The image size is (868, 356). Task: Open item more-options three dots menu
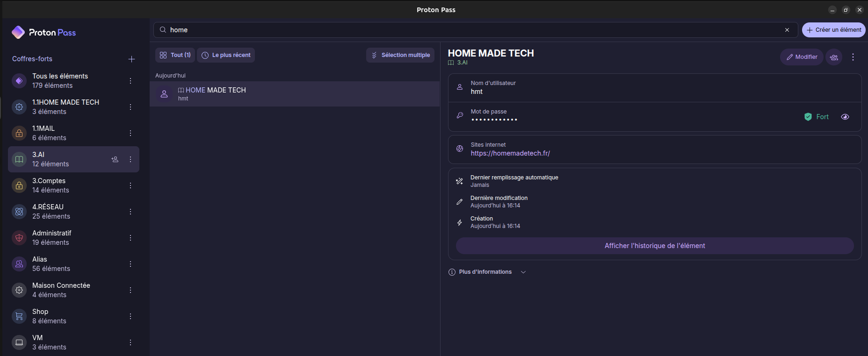pyautogui.click(x=853, y=57)
